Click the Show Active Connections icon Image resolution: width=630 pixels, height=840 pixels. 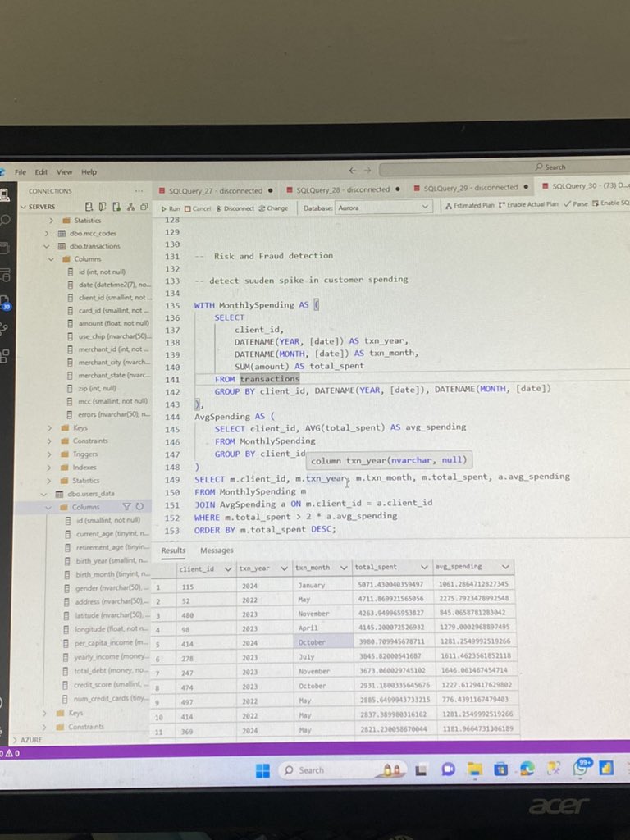116,207
